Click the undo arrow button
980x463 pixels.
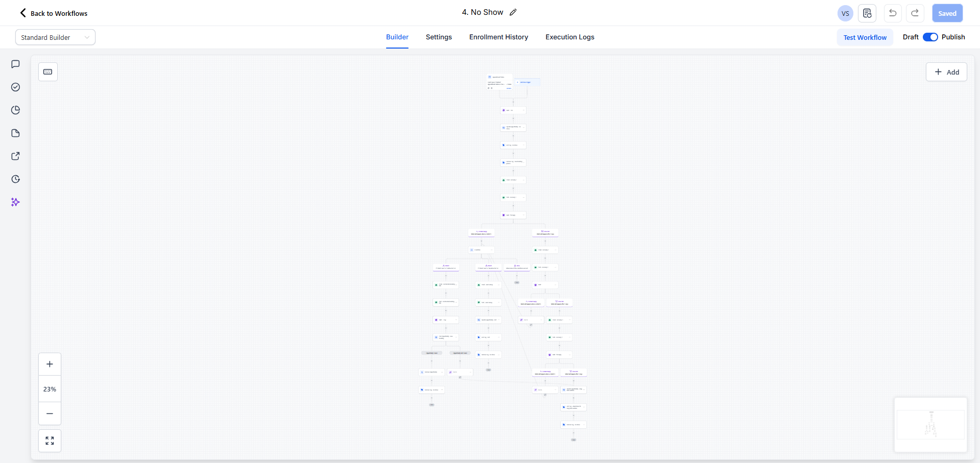893,13
